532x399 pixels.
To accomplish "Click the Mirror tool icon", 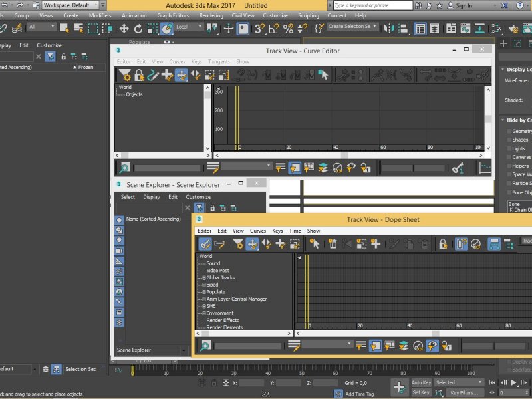I will click(389, 29).
